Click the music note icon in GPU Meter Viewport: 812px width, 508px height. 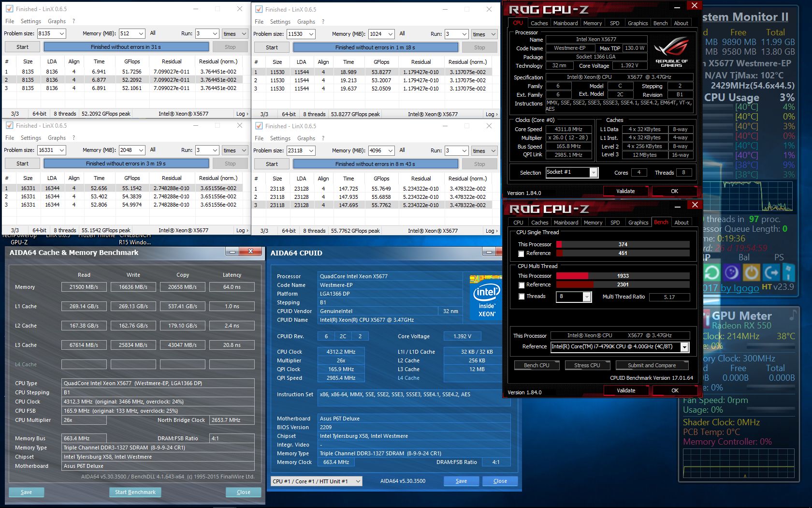(793, 315)
